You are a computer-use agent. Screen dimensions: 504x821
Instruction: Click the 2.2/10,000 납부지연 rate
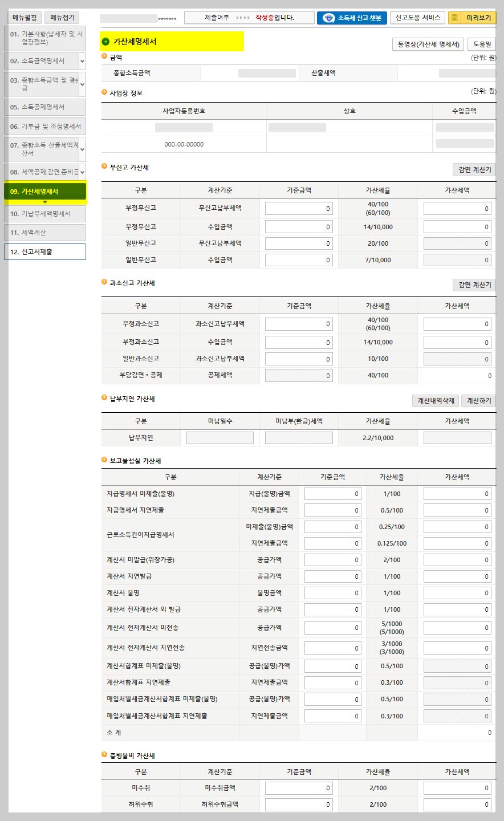[x=378, y=438]
